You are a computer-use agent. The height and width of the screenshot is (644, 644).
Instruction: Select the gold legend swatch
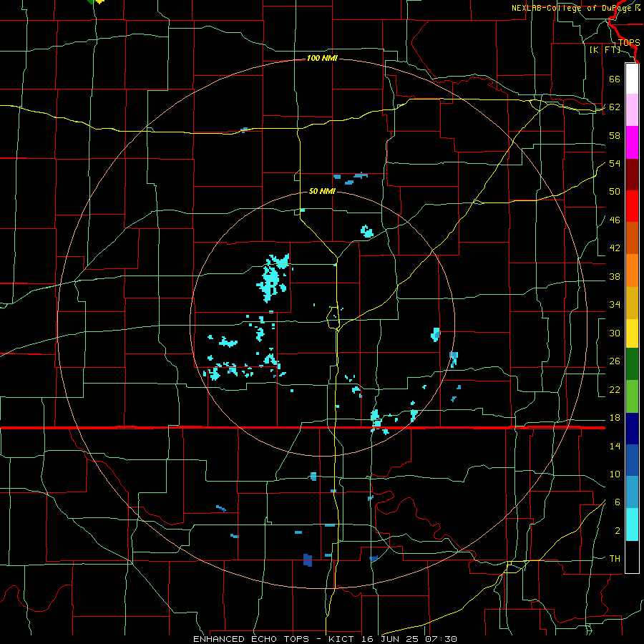[x=632, y=303]
